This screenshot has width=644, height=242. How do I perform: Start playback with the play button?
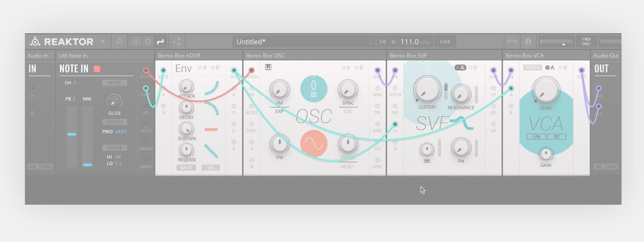[394, 42]
